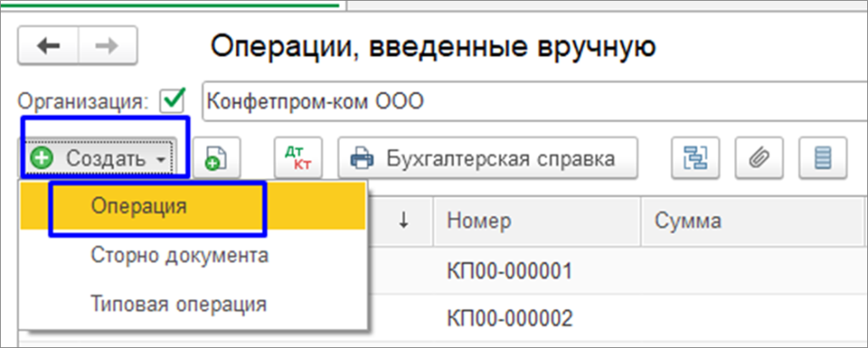This screenshot has height=348, width=868.
Task: Create a copy with the document-plus icon
Action: [x=216, y=159]
